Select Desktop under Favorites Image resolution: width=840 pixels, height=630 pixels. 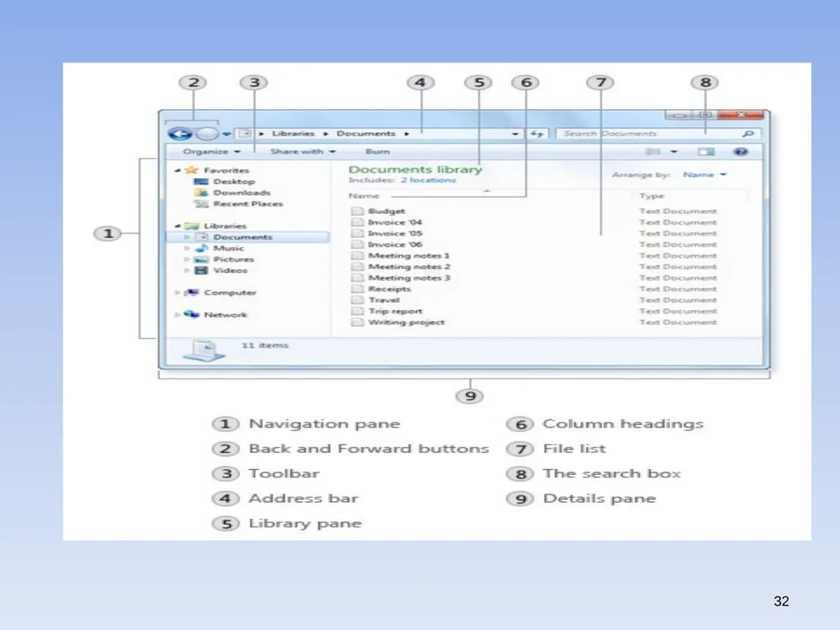click(234, 181)
